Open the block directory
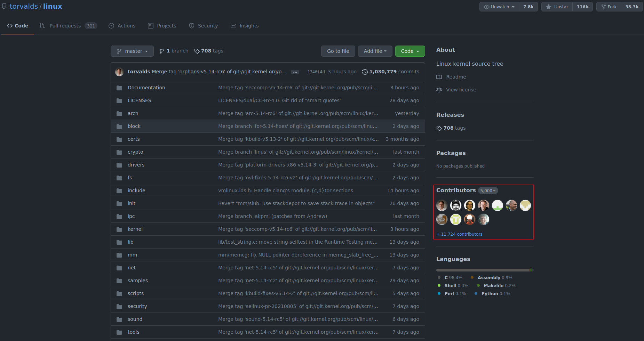Viewport: 644px width, 341px height. pos(134,126)
